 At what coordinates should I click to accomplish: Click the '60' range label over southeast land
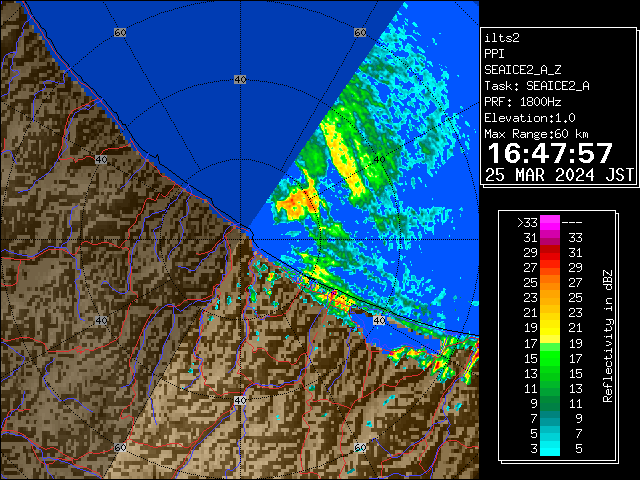(360, 447)
